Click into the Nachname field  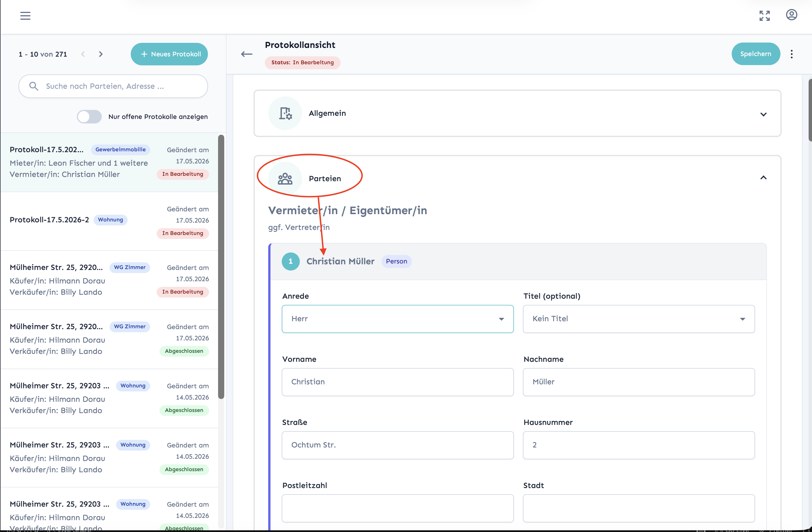(x=639, y=382)
